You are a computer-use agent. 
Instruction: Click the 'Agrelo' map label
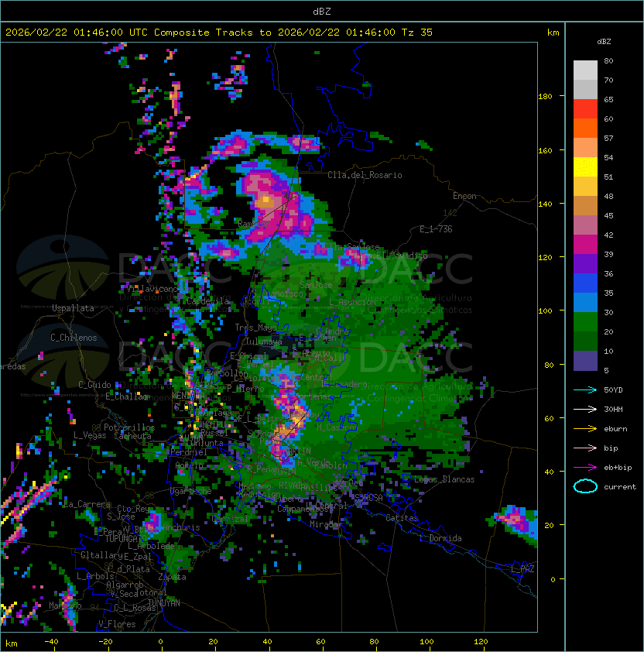[x=189, y=465]
